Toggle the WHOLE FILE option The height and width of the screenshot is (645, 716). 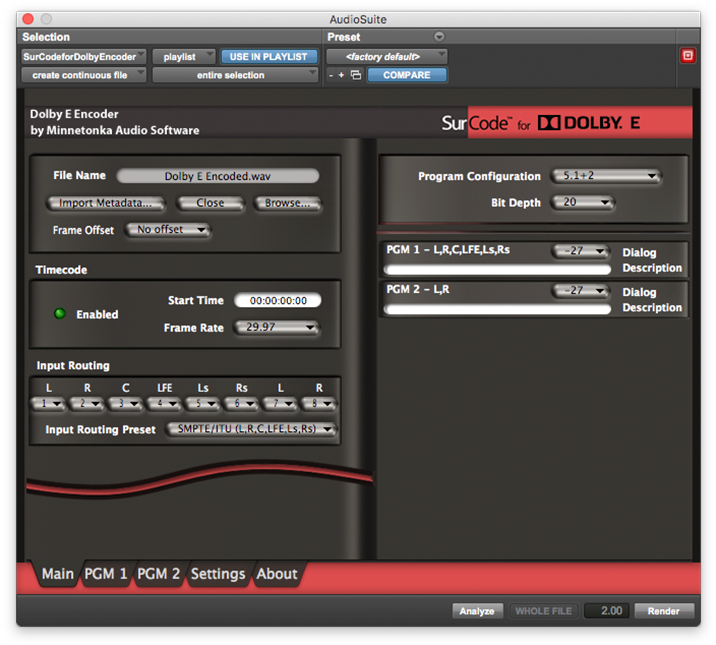click(543, 611)
